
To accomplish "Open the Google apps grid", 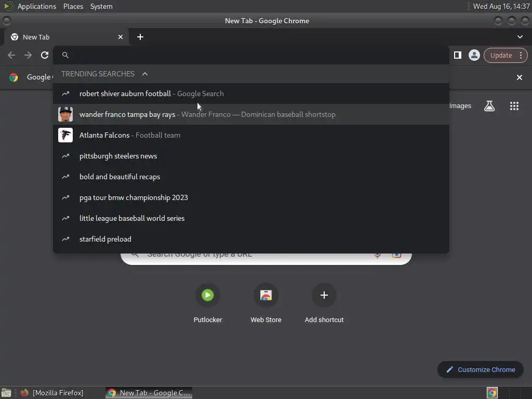I will click(514, 106).
